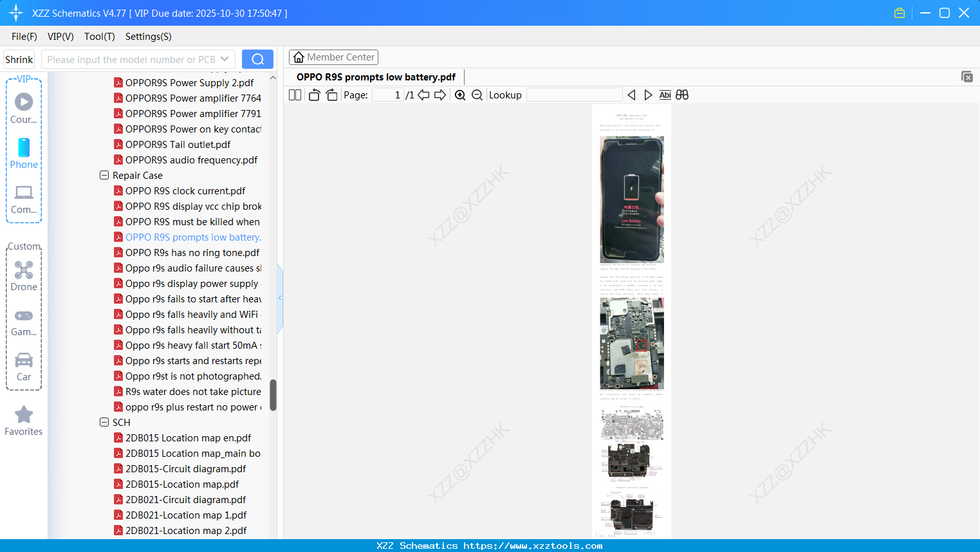The image size is (980, 552).
Task: Open Oppo r9st is not photographed file
Action: pyautogui.click(x=187, y=376)
